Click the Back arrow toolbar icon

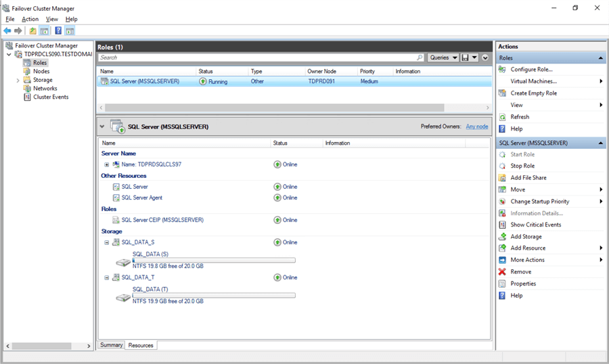7,30
